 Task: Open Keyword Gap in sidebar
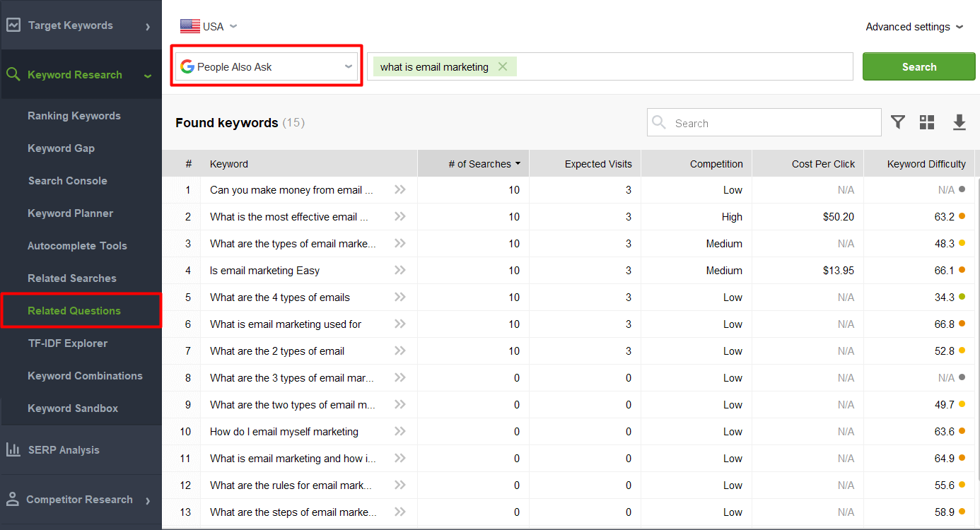pyautogui.click(x=61, y=148)
